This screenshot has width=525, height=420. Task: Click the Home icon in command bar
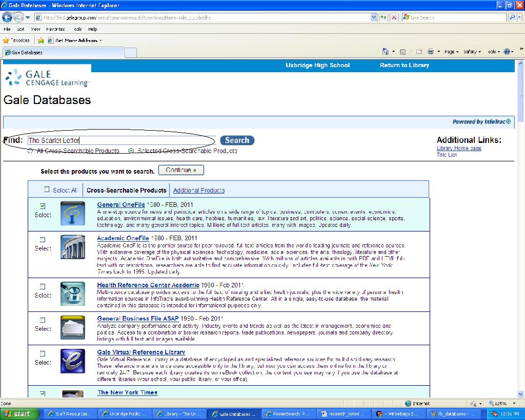pyautogui.click(x=386, y=52)
